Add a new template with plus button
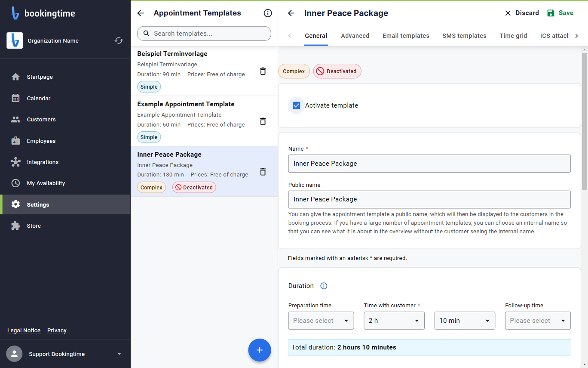Screen dimensions: 588x368 pos(260,350)
